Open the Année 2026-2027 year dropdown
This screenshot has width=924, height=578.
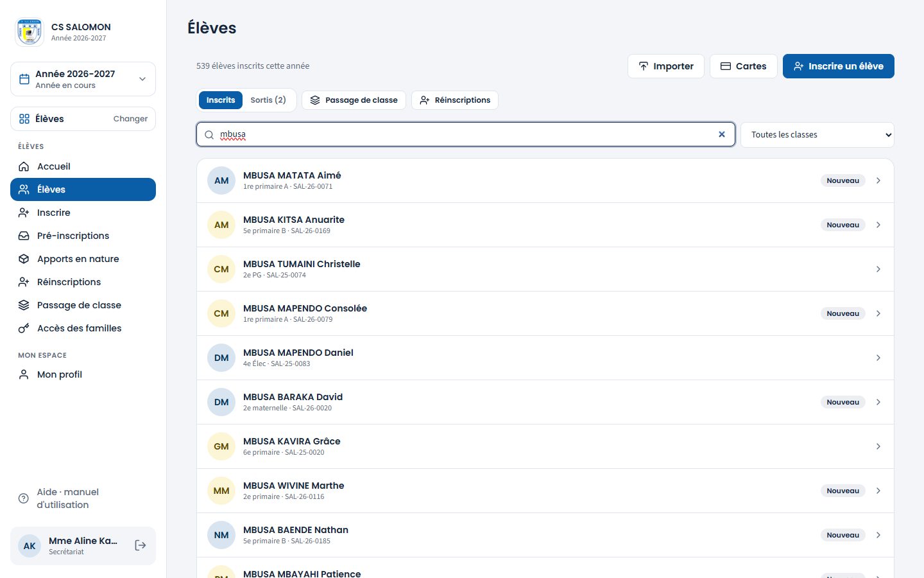coord(83,79)
